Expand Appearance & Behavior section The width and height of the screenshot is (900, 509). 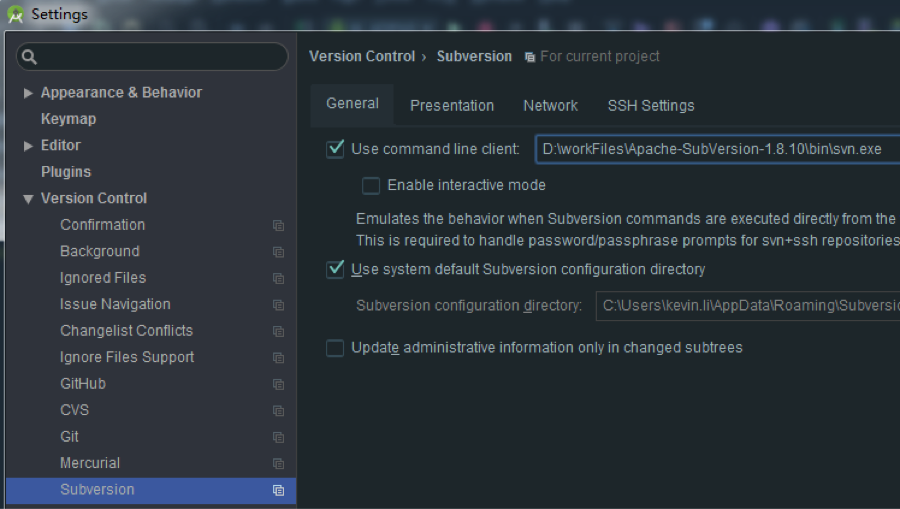coord(28,93)
